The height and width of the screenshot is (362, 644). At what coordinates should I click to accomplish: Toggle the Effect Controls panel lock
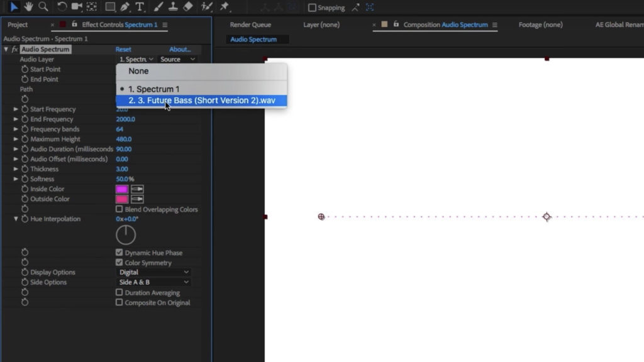click(x=74, y=25)
